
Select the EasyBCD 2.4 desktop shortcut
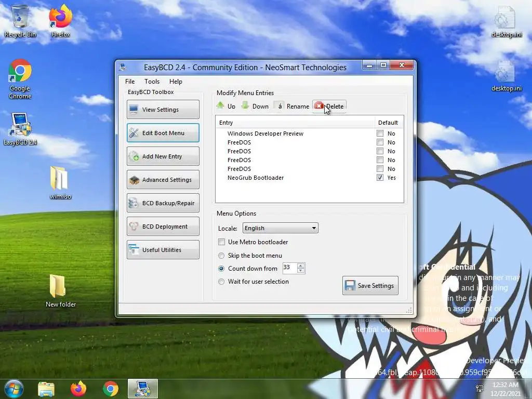20,129
